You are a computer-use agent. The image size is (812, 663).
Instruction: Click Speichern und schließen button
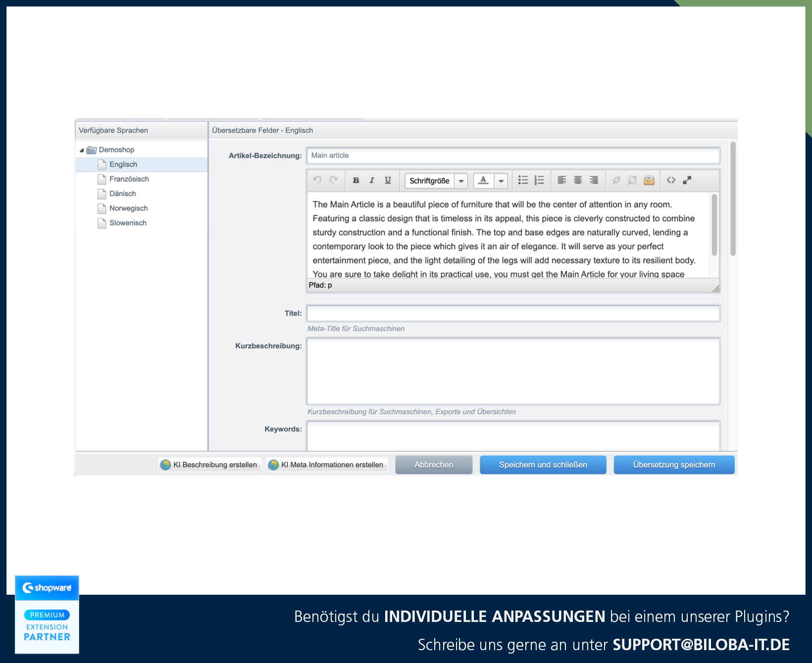pos(543,465)
